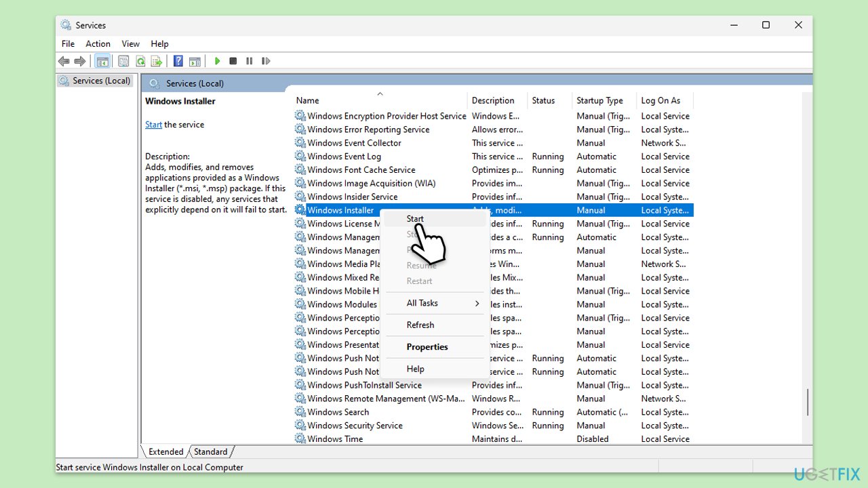Click gear icon of Windows Font Cache Service
Viewport: 868px width, 488px height.
[300, 170]
